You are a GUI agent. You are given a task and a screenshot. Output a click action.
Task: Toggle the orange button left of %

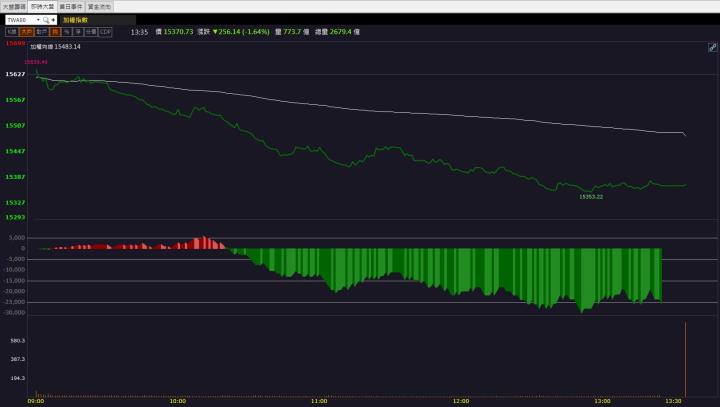tap(55, 32)
